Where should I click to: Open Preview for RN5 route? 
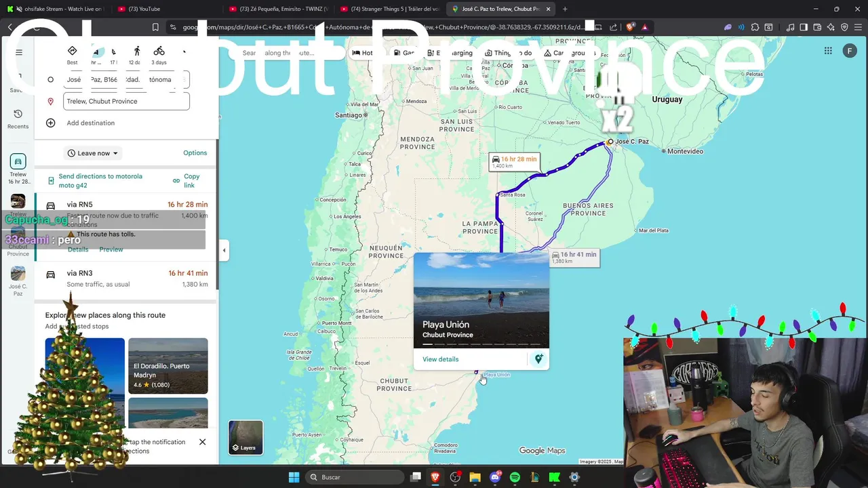click(x=111, y=249)
